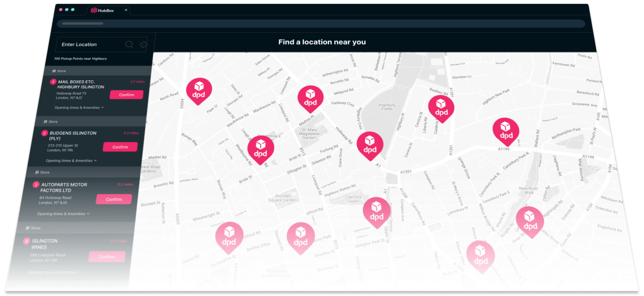Click the 'St. Mary Magdalene Garden' map label

(309, 134)
